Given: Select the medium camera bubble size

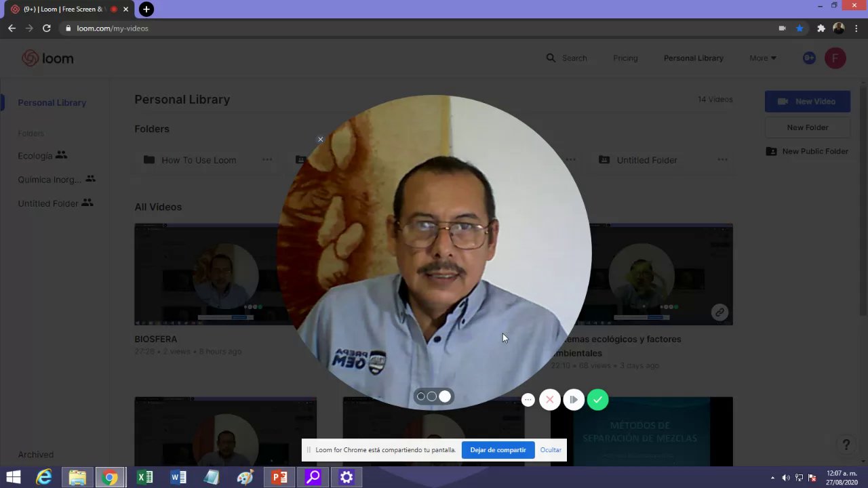Looking at the screenshot, I should 431,396.
